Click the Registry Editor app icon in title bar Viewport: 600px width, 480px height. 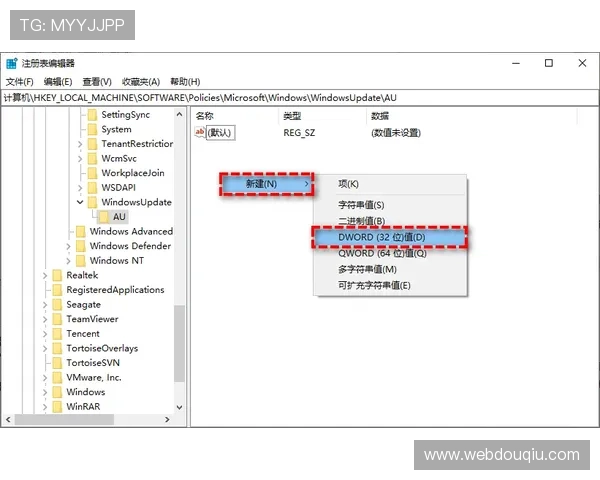(12, 63)
